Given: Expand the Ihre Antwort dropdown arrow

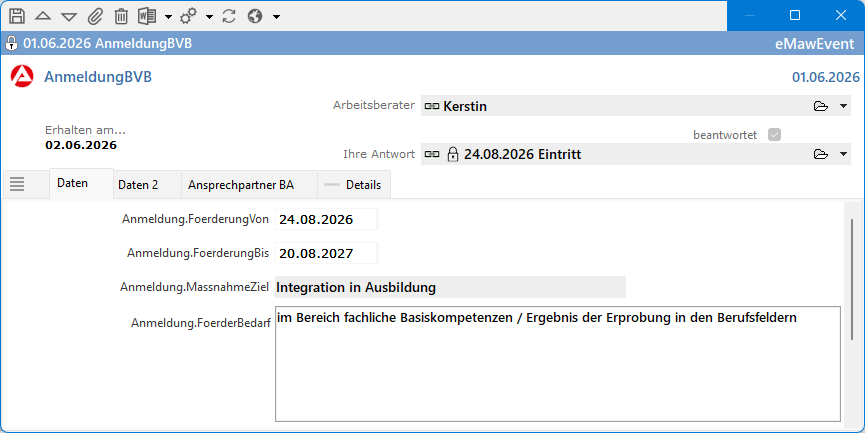Looking at the screenshot, I should 843,154.
